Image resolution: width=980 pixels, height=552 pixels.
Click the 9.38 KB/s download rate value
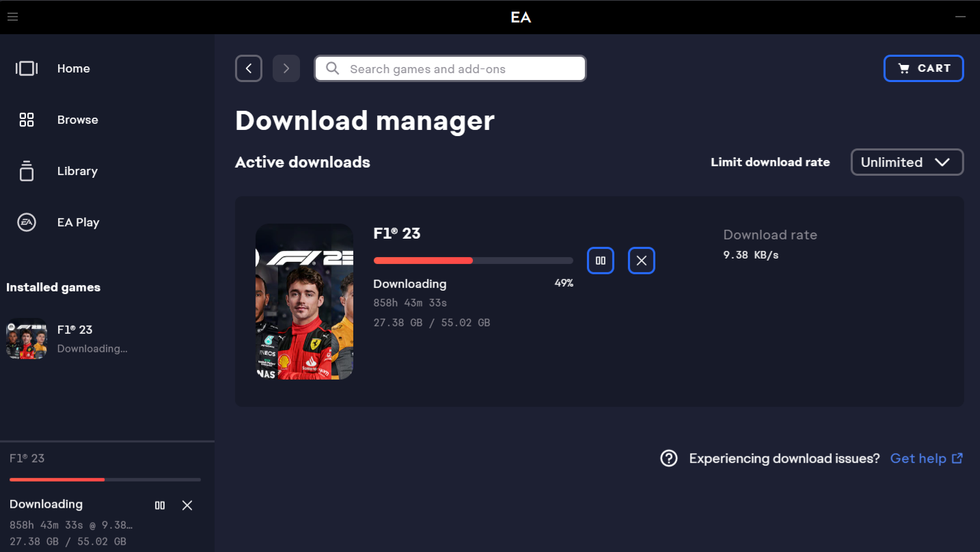pos(751,255)
